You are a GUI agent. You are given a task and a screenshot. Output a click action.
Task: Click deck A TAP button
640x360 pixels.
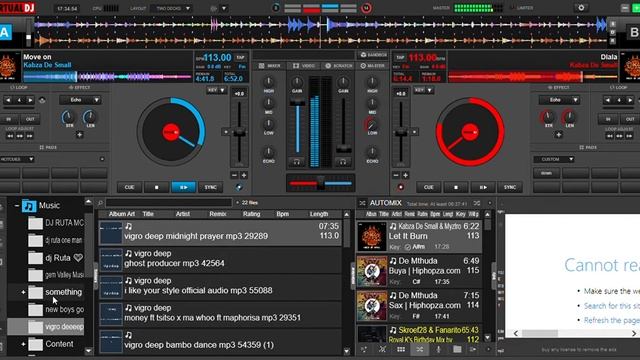point(240,58)
